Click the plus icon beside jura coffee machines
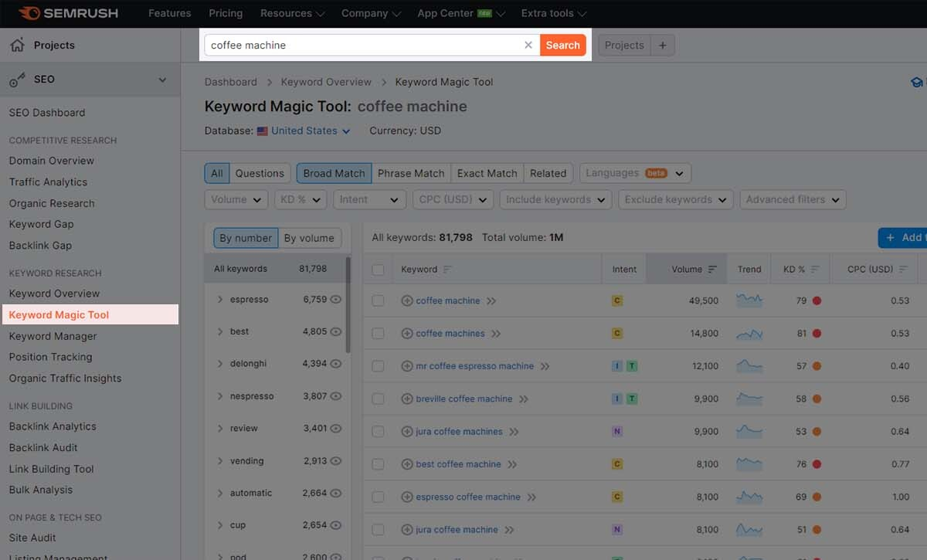This screenshot has height=560, width=927. pos(407,432)
